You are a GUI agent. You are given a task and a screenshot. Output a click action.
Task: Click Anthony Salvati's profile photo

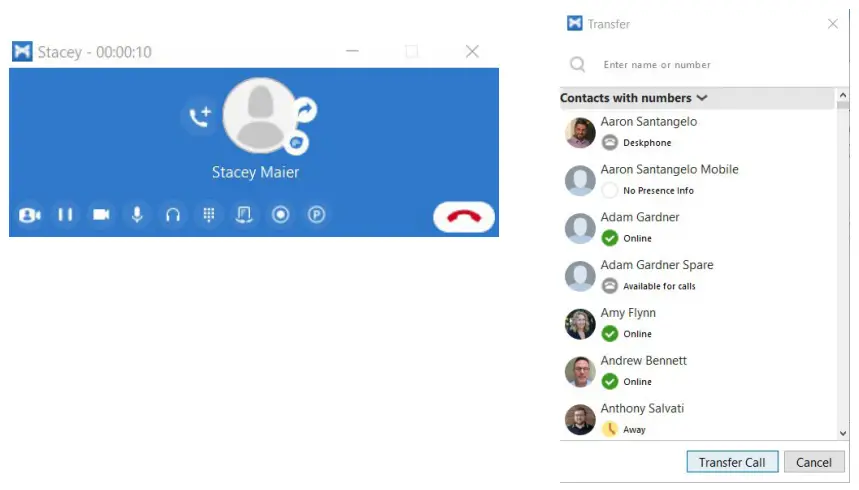[x=580, y=419]
